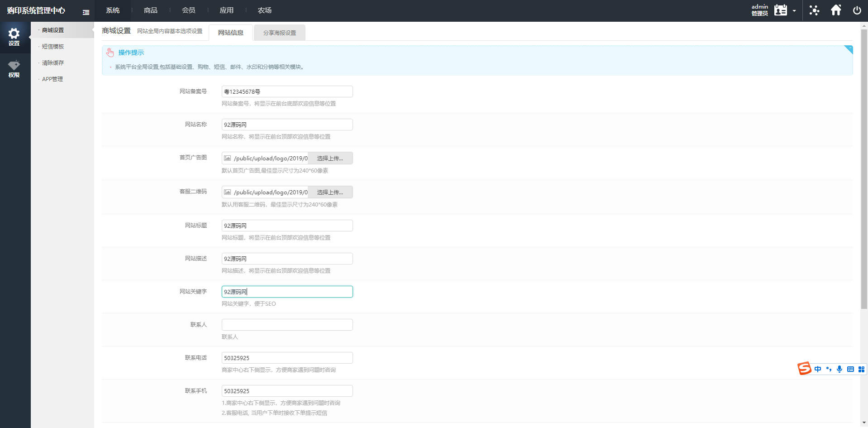Click the cluster dots icon in header

pos(815,10)
